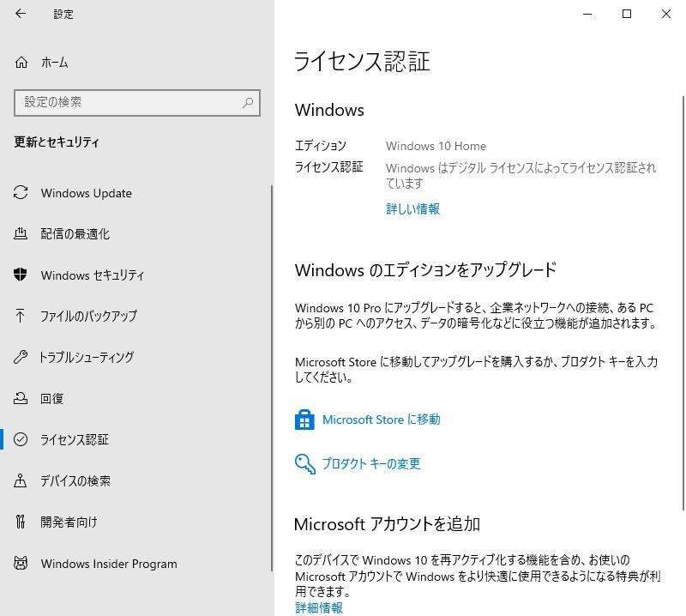Click the key icon for プロダクト キーの変更
This screenshot has width=686, height=616.
[305, 463]
